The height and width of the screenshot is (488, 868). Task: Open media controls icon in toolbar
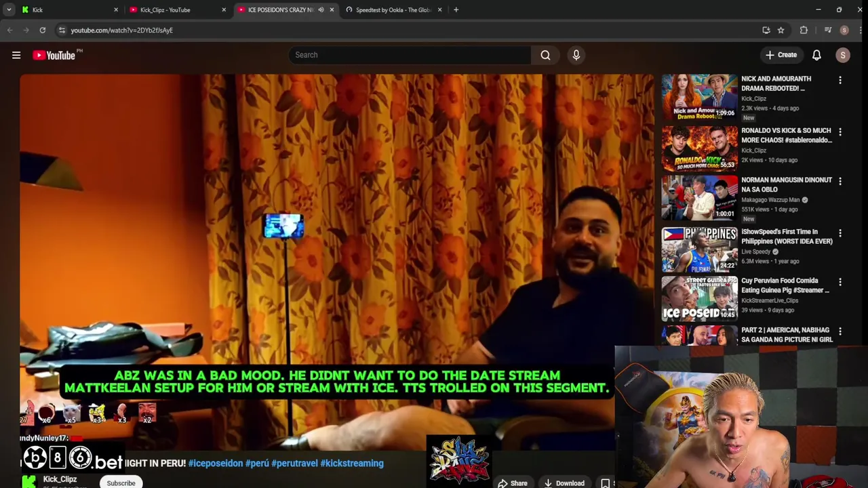coord(828,30)
